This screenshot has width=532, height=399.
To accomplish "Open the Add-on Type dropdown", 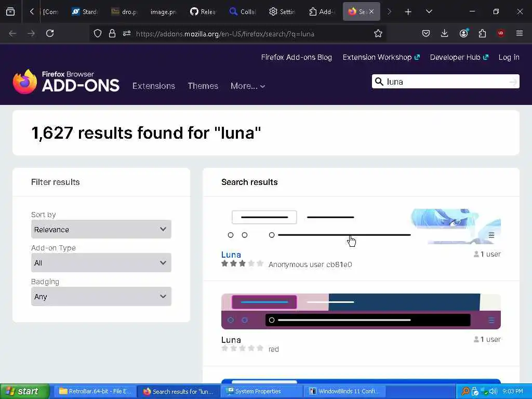I will click(x=101, y=262).
